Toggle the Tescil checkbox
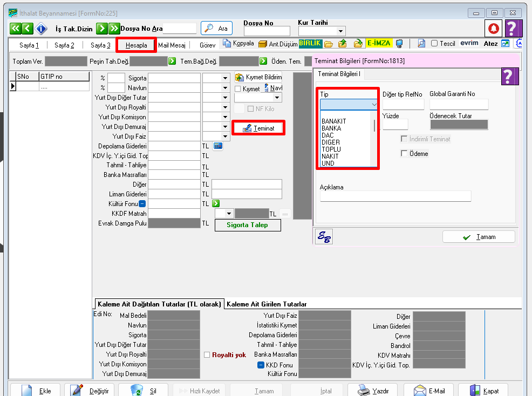The height and width of the screenshot is (396, 532). click(434, 44)
